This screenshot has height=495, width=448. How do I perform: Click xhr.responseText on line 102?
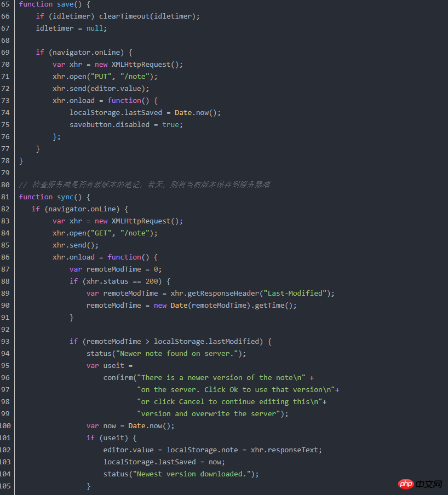(x=286, y=450)
